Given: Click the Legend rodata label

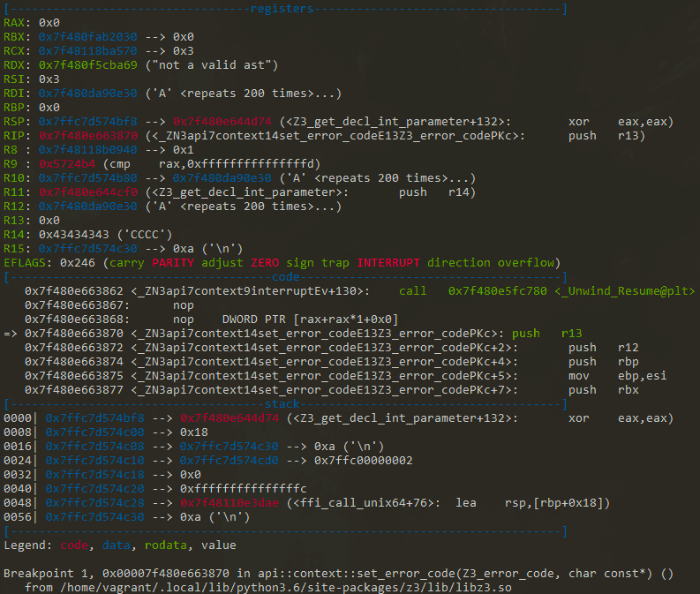Looking at the screenshot, I should [166, 545].
